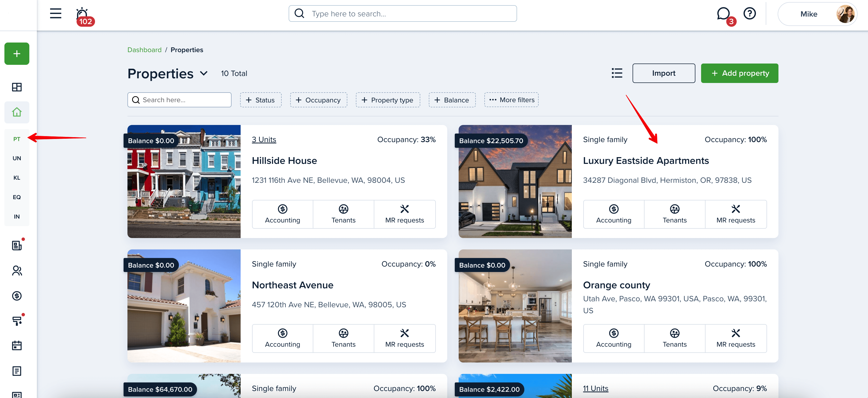Add an Occupancy filter
868x398 pixels.
318,100
